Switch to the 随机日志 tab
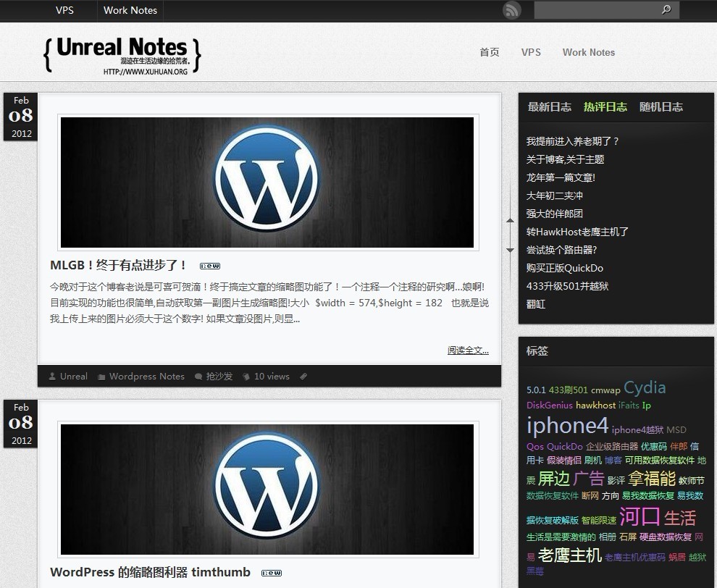This screenshot has width=717, height=588. [661, 107]
